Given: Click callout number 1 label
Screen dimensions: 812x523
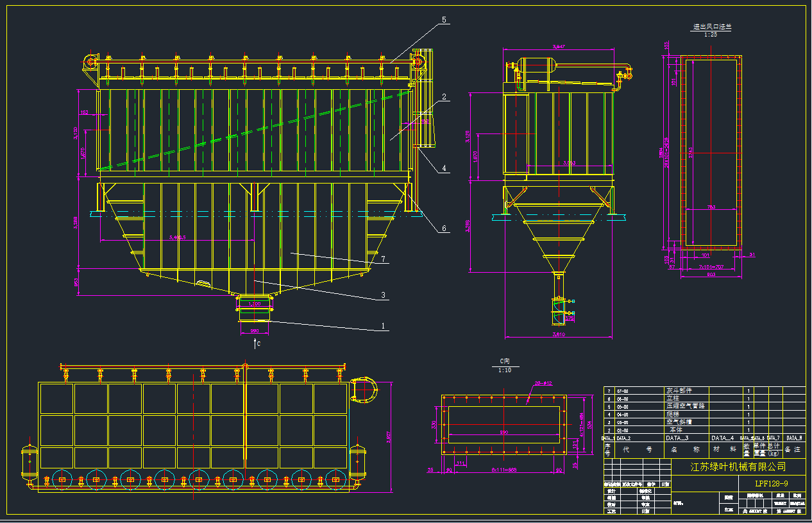Looking at the screenshot, I should point(383,326).
